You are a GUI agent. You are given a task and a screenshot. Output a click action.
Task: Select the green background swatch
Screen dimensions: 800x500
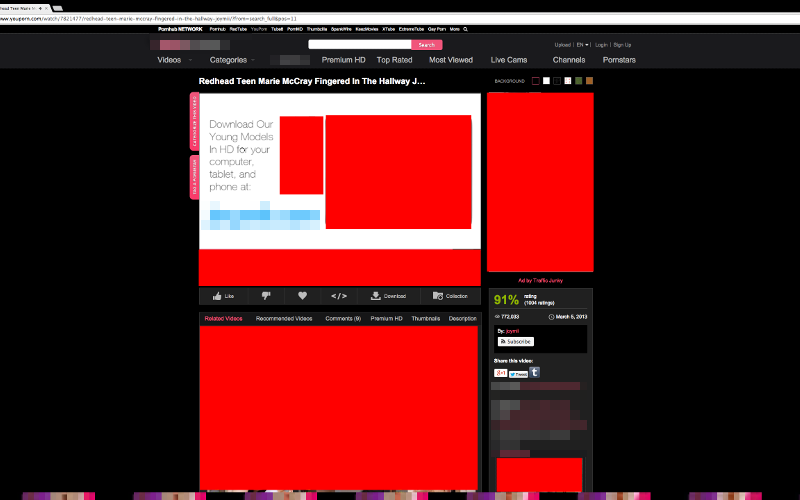[579, 81]
